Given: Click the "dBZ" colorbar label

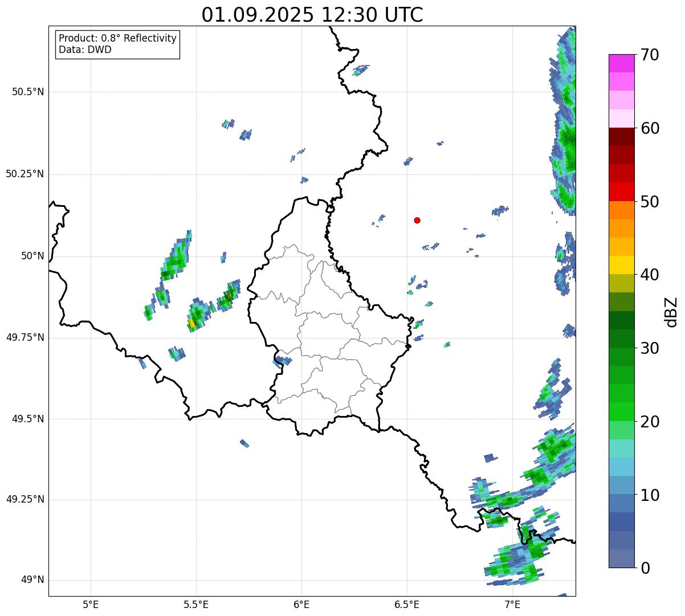Looking at the screenshot, I should 671,311.
